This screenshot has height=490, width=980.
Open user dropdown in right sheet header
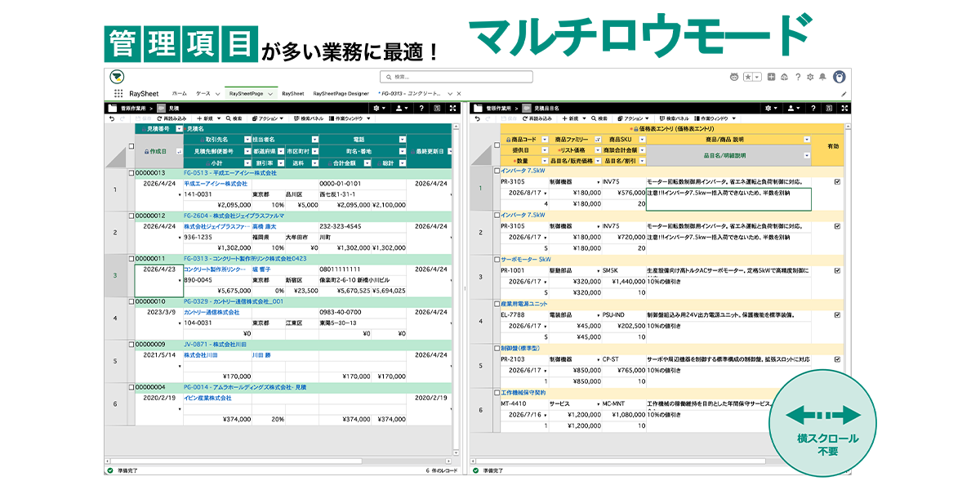(x=792, y=108)
